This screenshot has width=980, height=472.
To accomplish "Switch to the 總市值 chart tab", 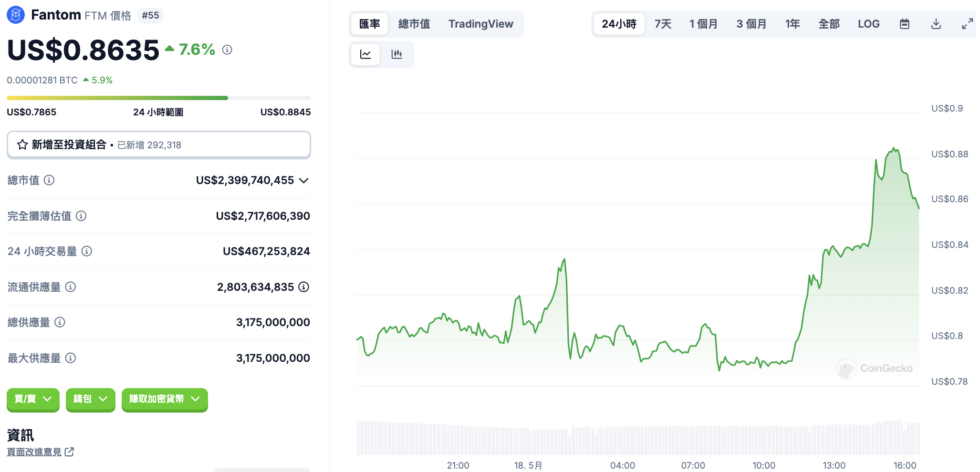I will click(x=414, y=24).
